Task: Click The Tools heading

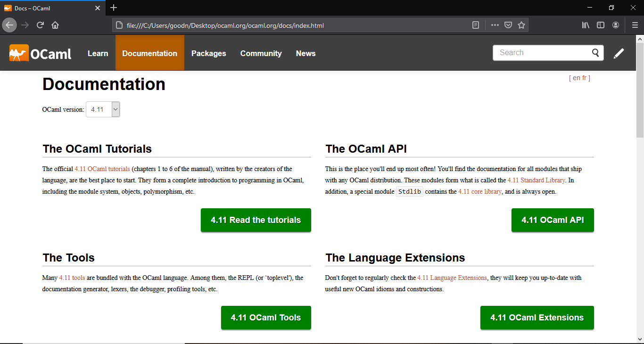Action: [x=68, y=258]
